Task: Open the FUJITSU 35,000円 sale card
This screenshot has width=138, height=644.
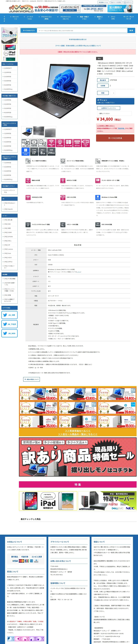Action: [x=39, y=421]
